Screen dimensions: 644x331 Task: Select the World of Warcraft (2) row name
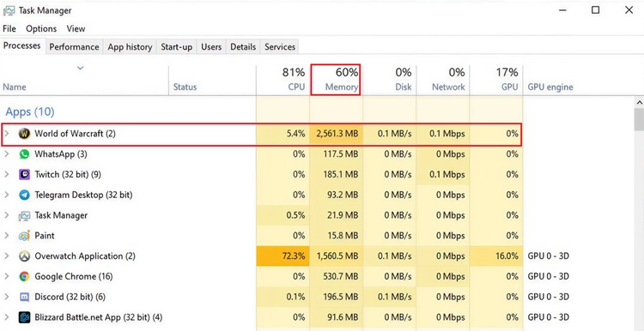(x=75, y=134)
